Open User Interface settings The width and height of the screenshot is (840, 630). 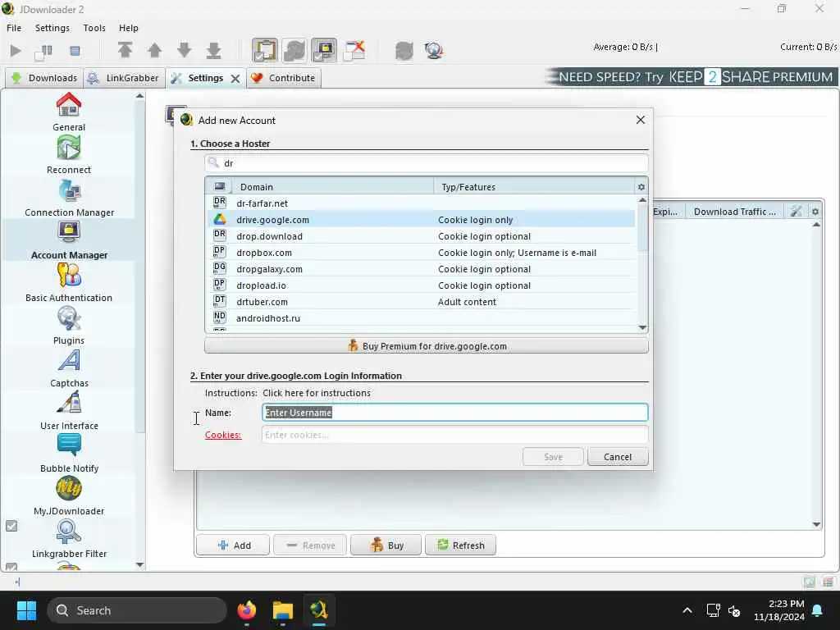pyautogui.click(x=69, y=410)
